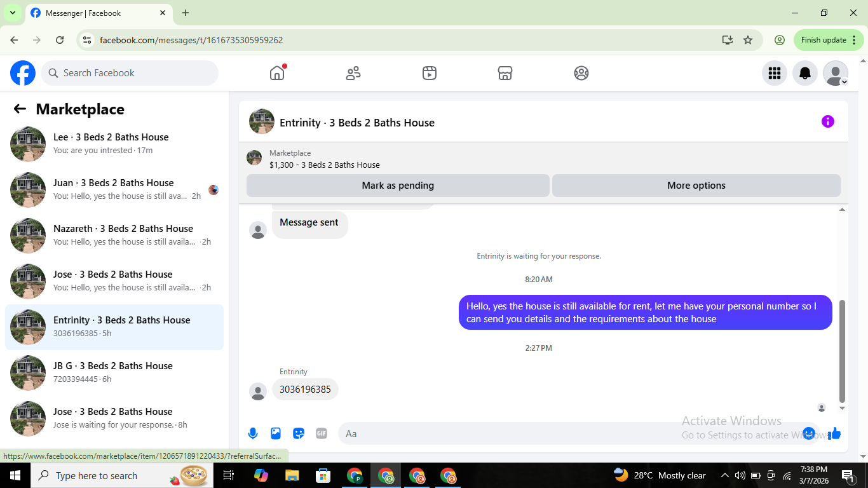Click the chat scroll down arrow
Screen dimensions: 868x488
[843, 408]
